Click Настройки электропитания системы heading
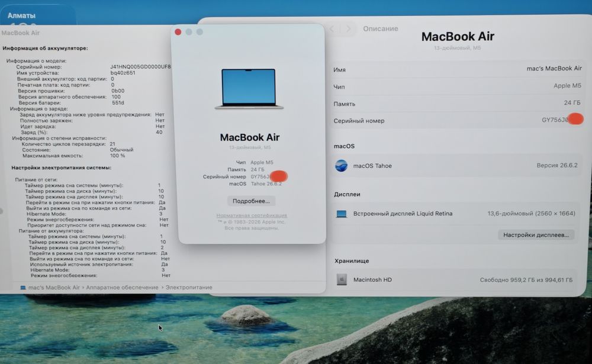 pyautogui.click(x=61, y=167)
